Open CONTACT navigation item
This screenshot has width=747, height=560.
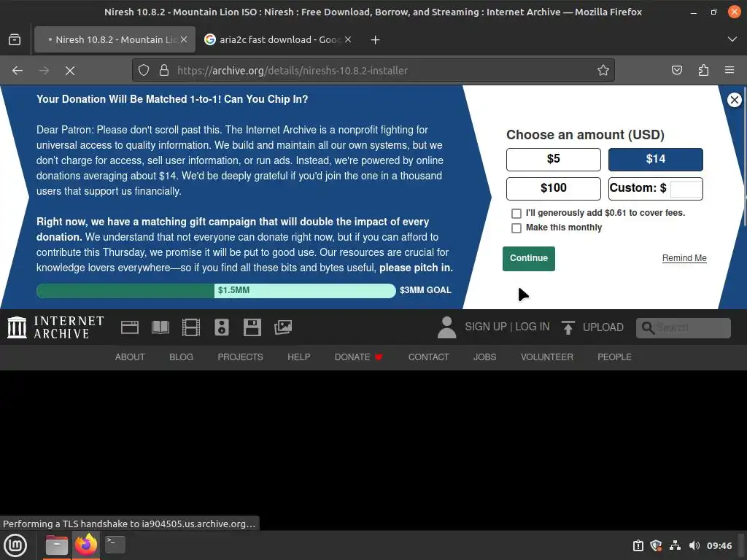[428, 357]
